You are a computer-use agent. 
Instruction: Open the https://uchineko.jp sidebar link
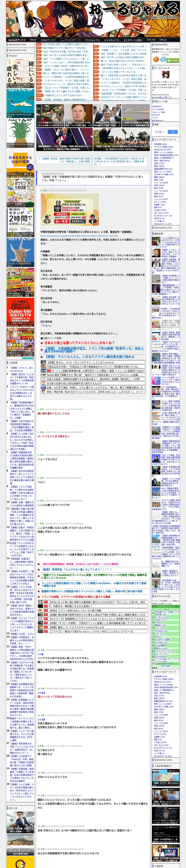(x=161, y=95)
